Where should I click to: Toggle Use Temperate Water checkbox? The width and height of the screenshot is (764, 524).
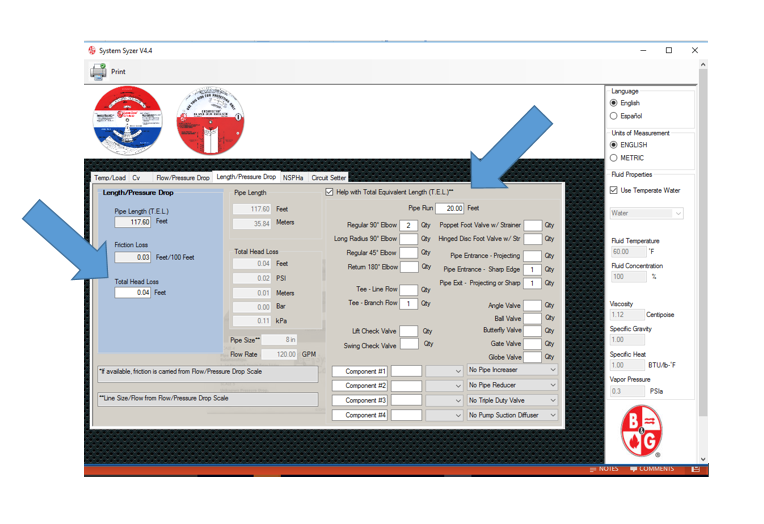(x=614, y=190)
